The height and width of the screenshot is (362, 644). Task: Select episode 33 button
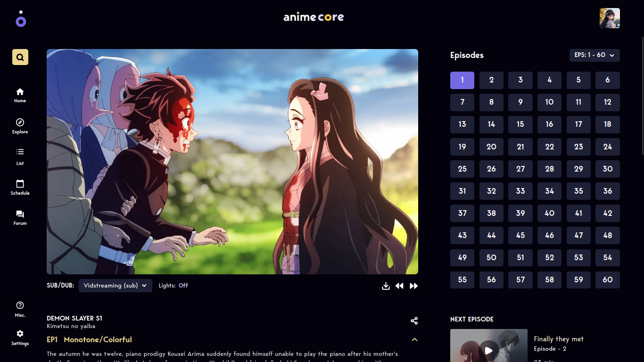click(x=520, y=191)
